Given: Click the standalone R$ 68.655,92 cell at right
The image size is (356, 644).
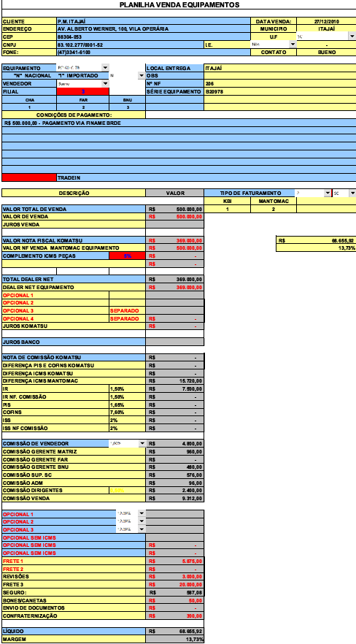Looking at the screenshot, I should tap(316, 240).
